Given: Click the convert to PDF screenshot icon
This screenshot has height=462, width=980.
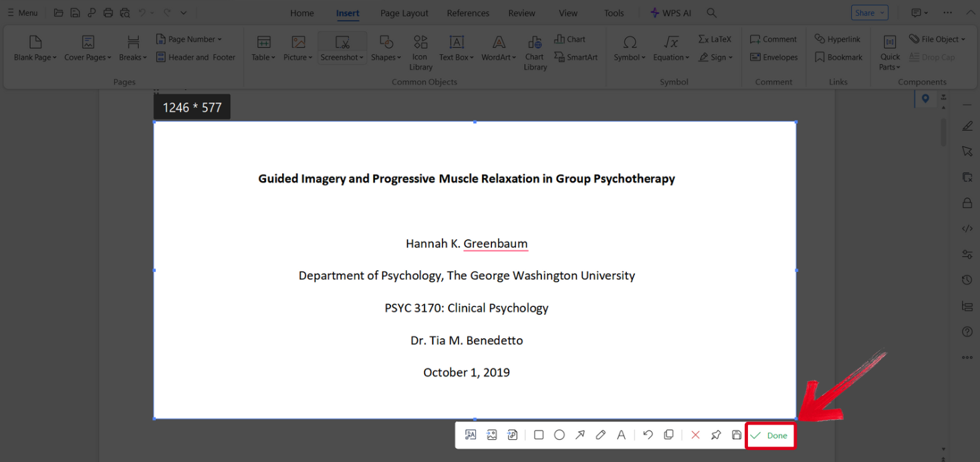Looking at the screenshot, I should (513, 435).
